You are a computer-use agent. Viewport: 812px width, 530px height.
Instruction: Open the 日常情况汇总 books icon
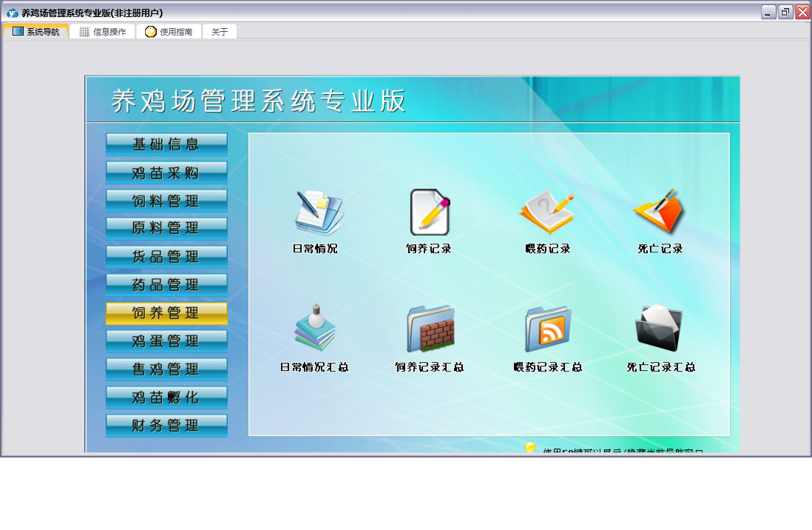pyautogui.click(x=315, y=328)
